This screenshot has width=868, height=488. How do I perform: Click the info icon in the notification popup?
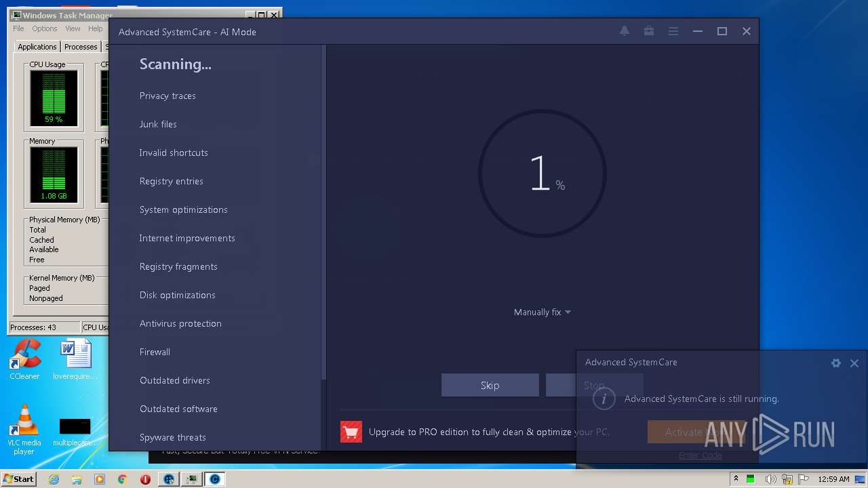click(x=604, y=399)
